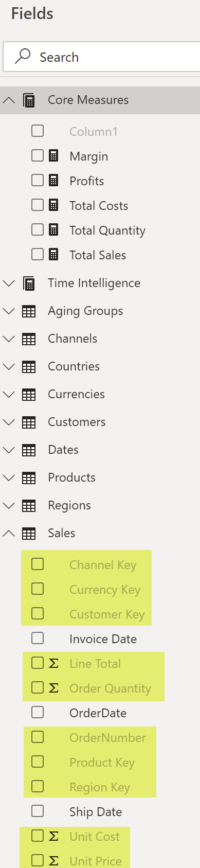200x868 pixels.
Task: Select the OrderDate field label
Action: tap(99, 713)
